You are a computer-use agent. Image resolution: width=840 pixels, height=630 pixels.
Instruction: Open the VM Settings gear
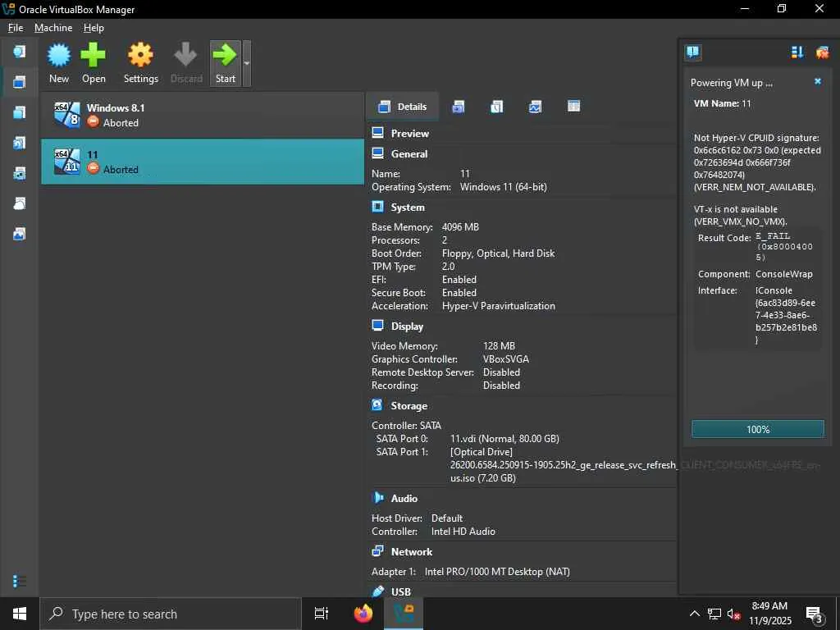pos(141,63)
